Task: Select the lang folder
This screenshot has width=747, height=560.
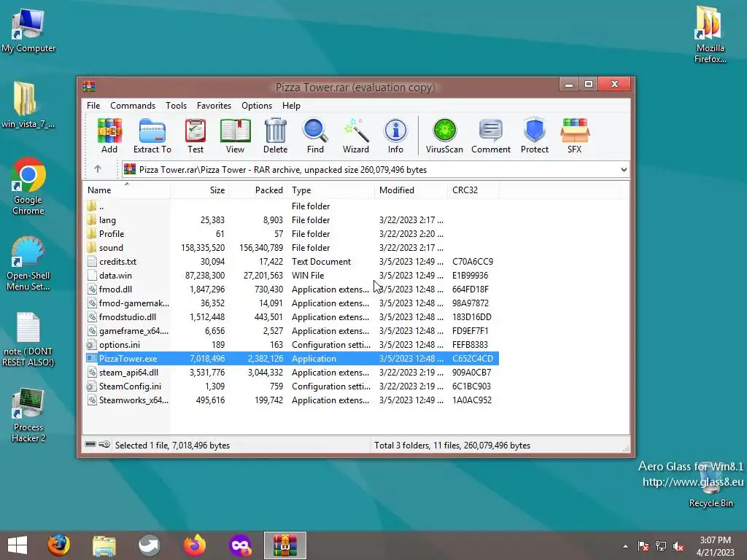Action: [292, 220]
